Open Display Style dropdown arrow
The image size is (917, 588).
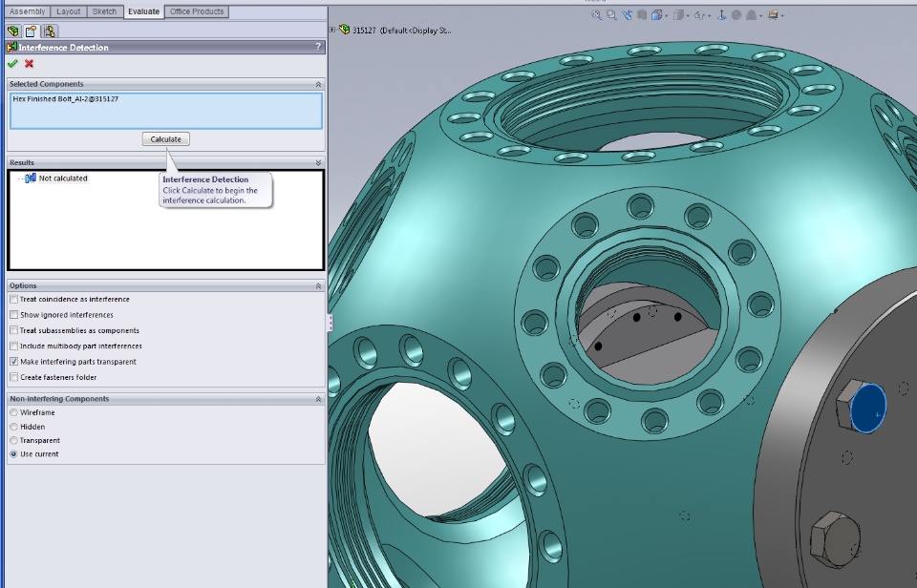[688, 16]
